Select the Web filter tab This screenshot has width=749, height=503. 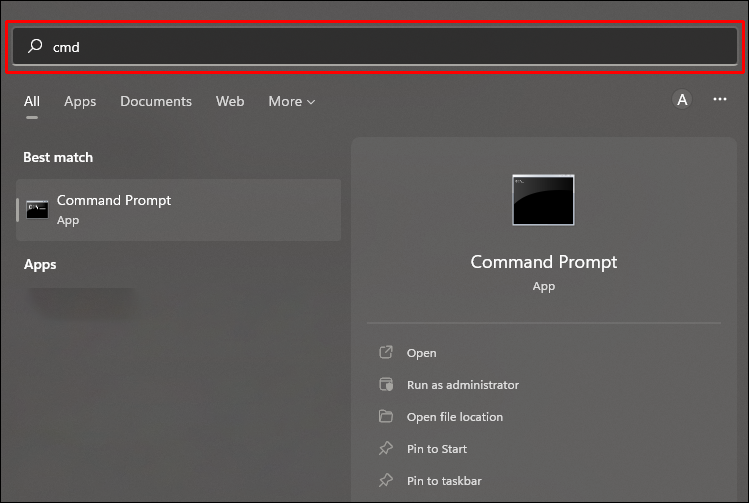[230, 101]
